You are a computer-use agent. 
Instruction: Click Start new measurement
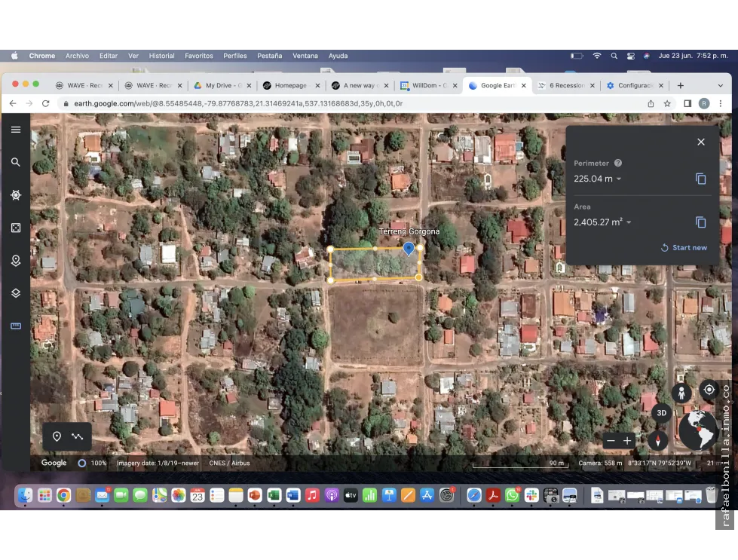point(684,247)
